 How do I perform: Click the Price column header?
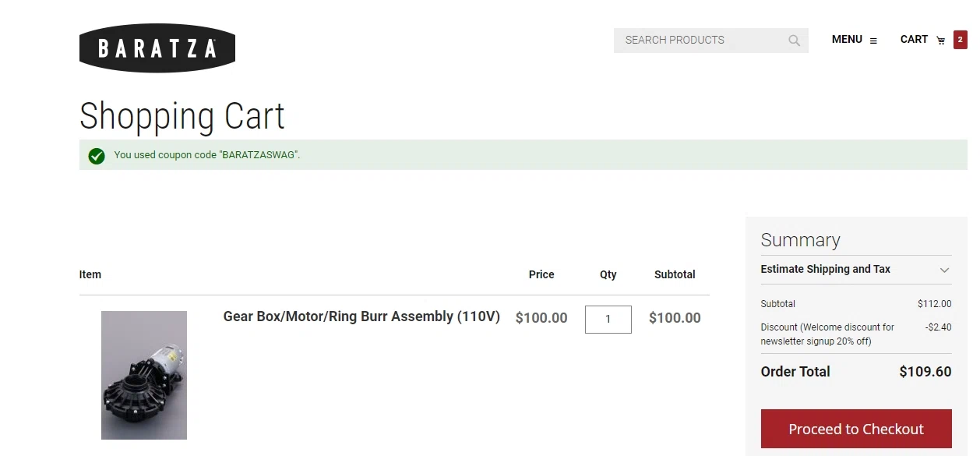click(x=541, y=274)
